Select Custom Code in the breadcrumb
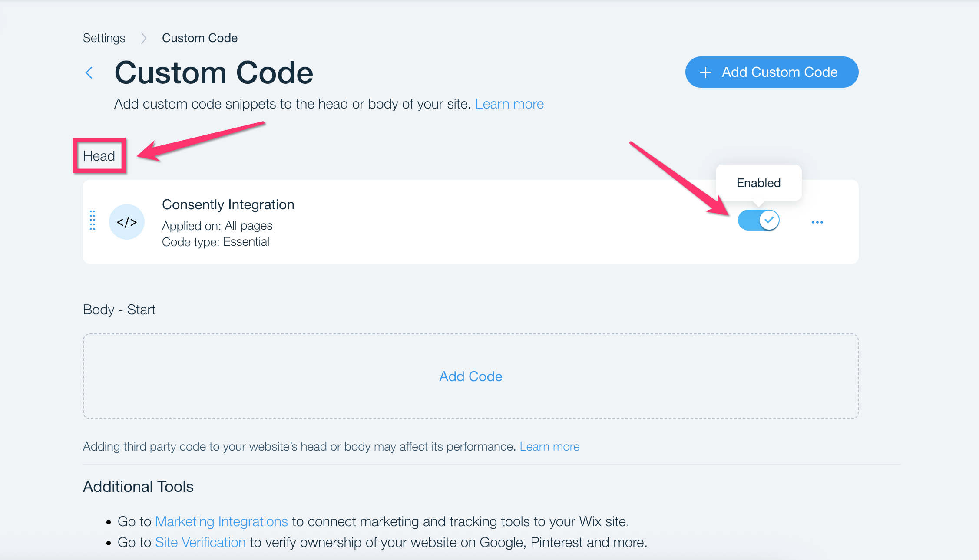This screenshot has height=560, width=979. pyautogui.click(x=200, y=38)
